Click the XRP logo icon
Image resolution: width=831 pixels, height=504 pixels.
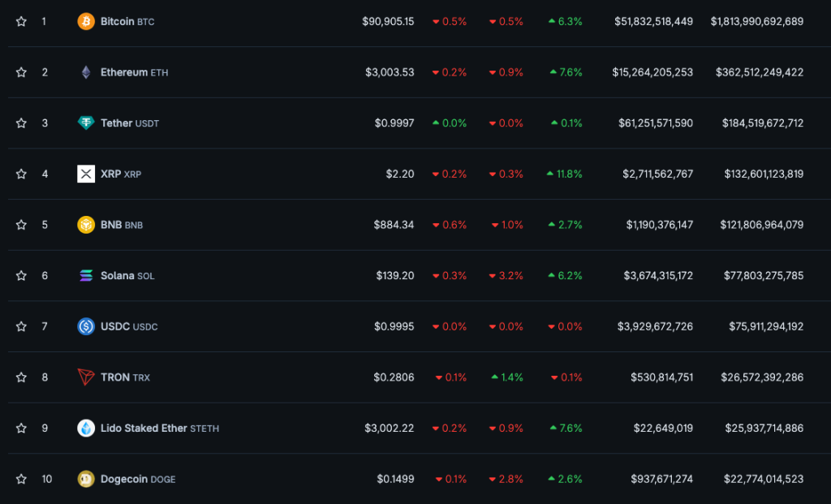tap(86, 174)
